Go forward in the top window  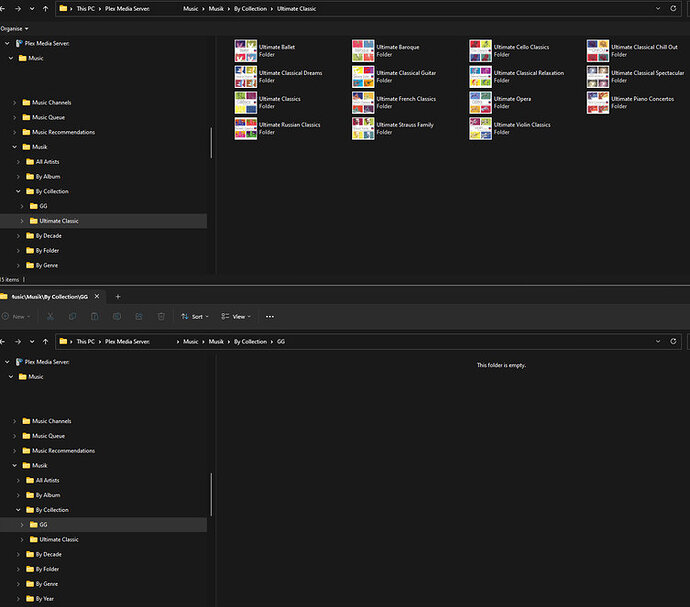18,8
